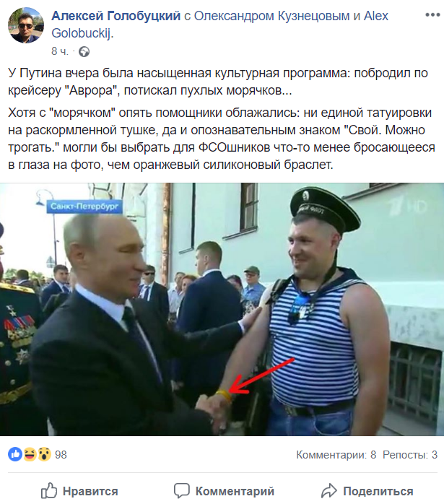Show Репосты: 3 shares list
Viewport: 444px width, 504px height.
(x=410, y=455)
